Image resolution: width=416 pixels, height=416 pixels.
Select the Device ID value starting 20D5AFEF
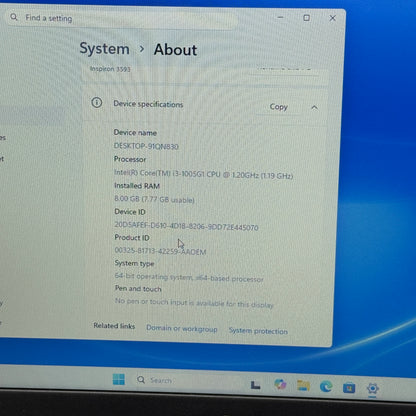click(186, 226)
